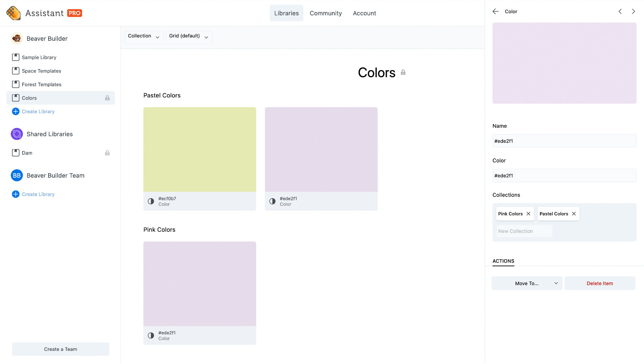
Task: Toggle the lock on the Colors library
Action: point(107,98)
